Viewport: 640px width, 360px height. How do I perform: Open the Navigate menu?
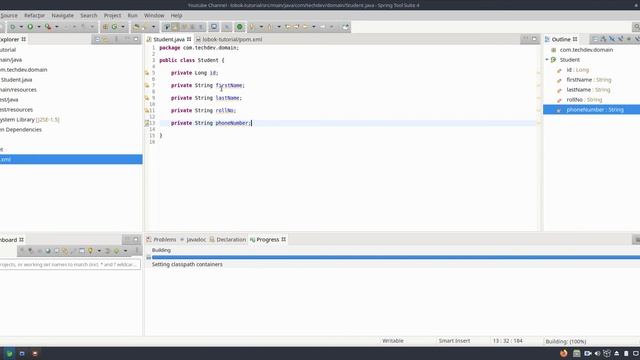62,16
